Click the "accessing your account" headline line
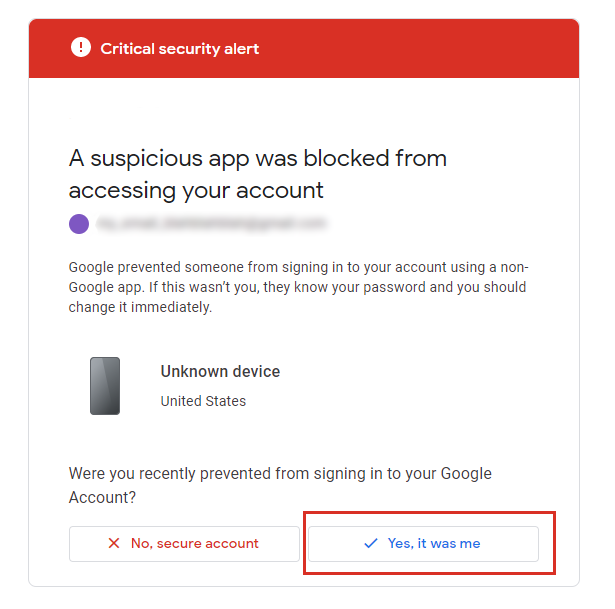 [196, 190]
